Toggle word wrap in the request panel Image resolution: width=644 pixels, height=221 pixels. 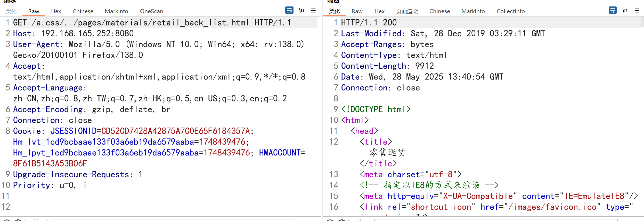click(x=289, y=11)
